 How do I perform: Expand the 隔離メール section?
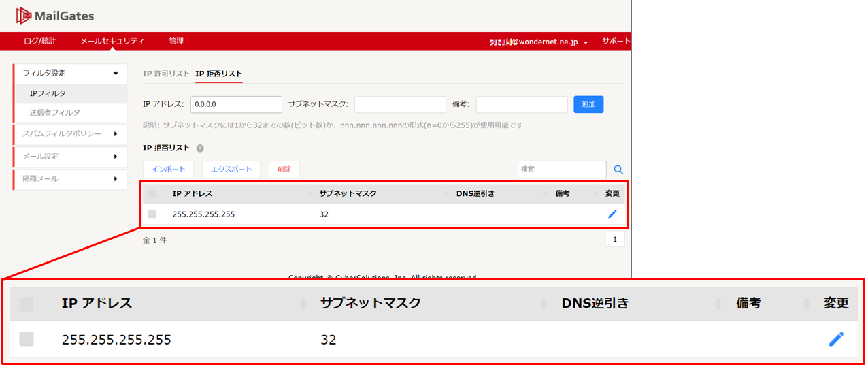click(x=70, y=179)
